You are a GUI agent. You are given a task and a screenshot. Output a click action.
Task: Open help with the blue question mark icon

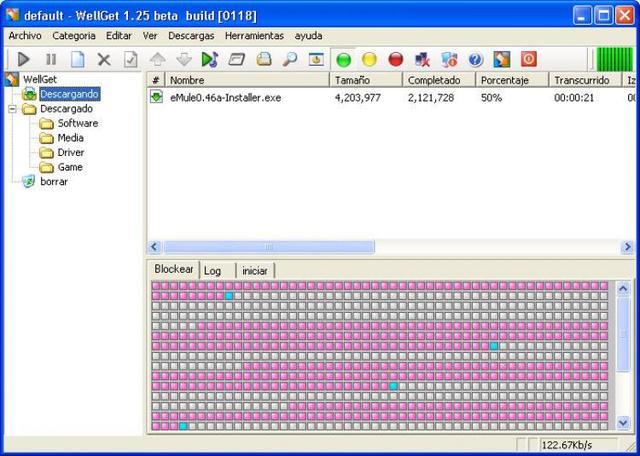[x=476, y=60]
